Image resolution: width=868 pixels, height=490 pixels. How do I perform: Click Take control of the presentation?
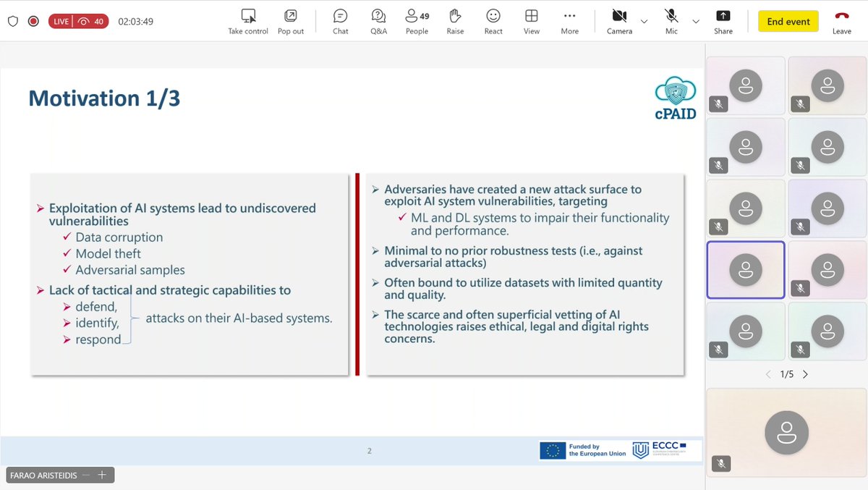coord(247,20)
